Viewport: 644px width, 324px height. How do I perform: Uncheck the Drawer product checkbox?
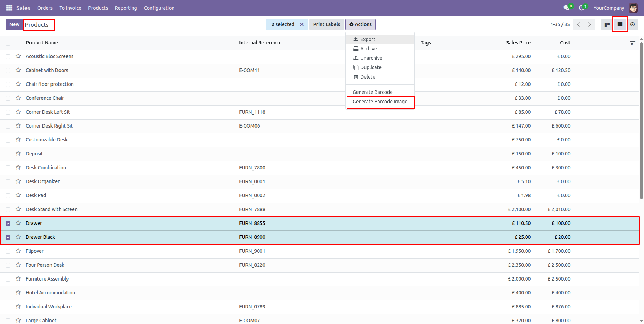pos(8,224)
